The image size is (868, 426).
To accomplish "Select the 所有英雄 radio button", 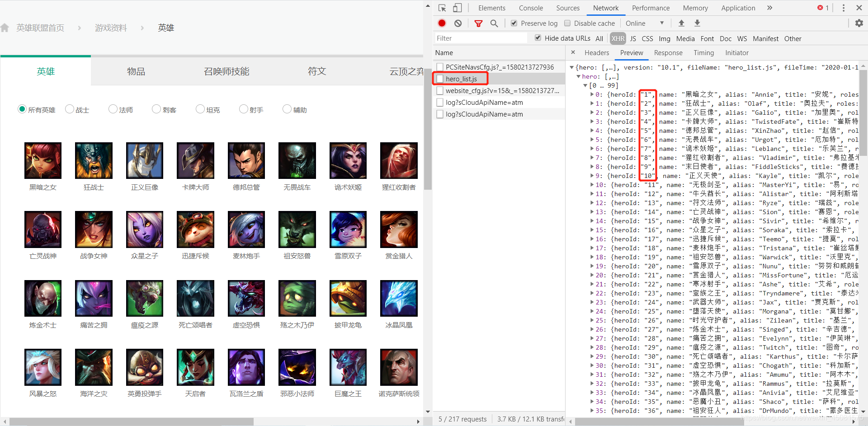I will click(22, 109).
